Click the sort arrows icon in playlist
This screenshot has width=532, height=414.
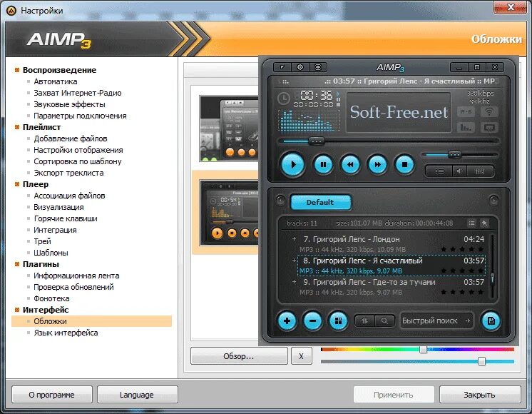coord(364,321)
